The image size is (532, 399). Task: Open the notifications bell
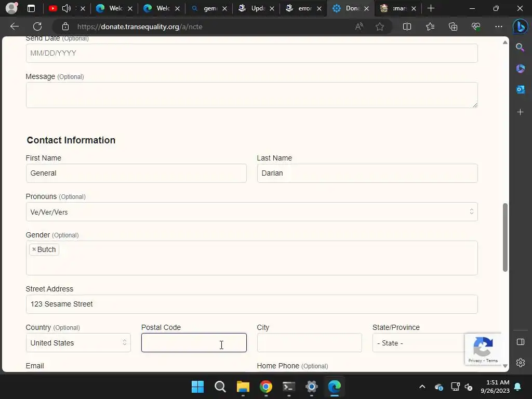(x=518, y=387)
